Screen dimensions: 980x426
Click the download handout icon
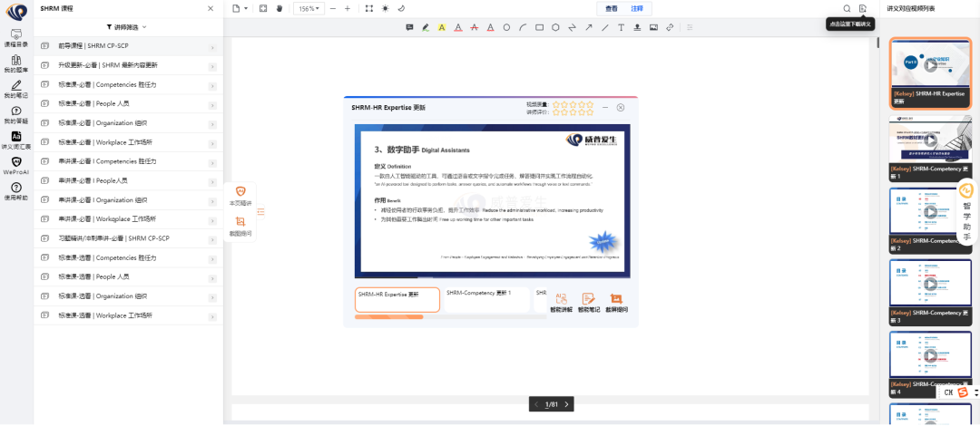click(x=863, y=9)
